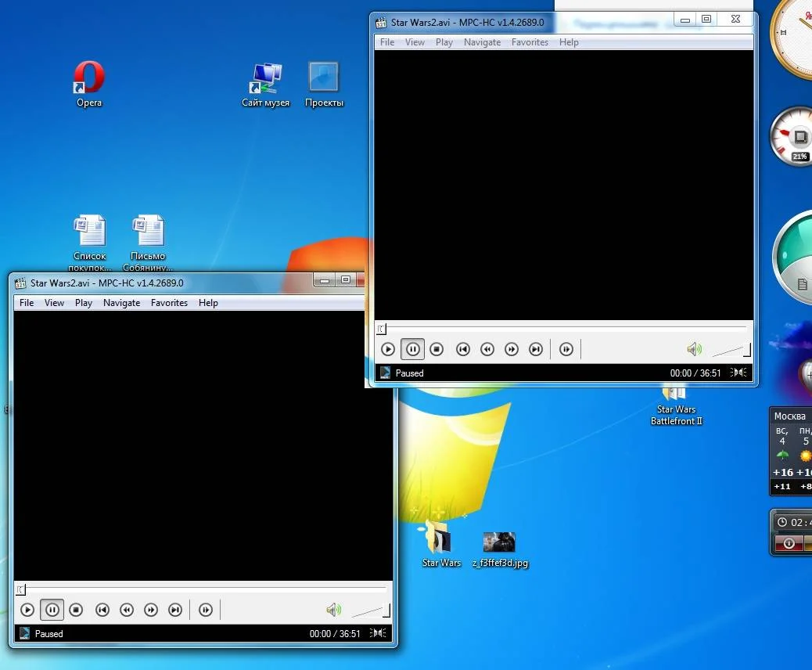Viewport: 812px width, 670px height.
Task: Click the status bar icon in upper MPC-HC window
Action: point(385,373)
